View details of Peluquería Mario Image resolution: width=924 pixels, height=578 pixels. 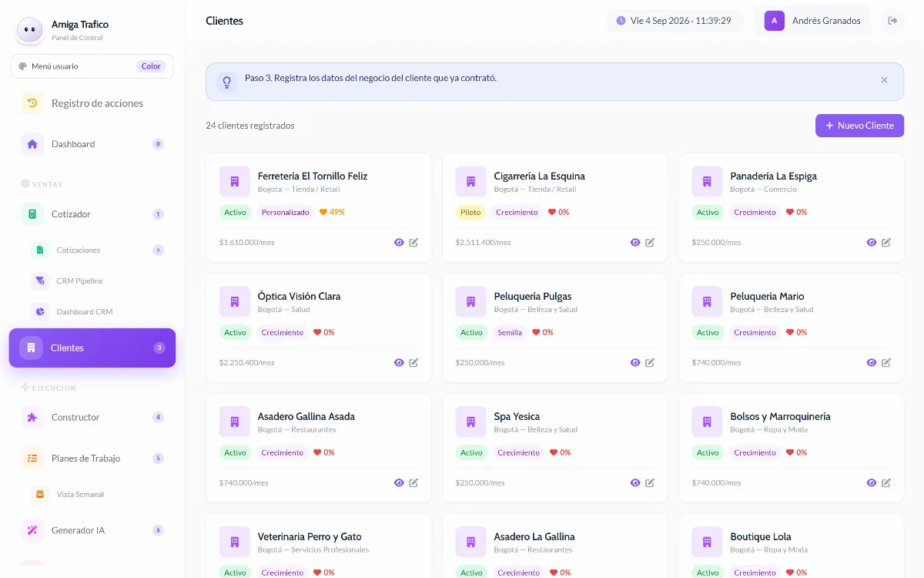872,362
